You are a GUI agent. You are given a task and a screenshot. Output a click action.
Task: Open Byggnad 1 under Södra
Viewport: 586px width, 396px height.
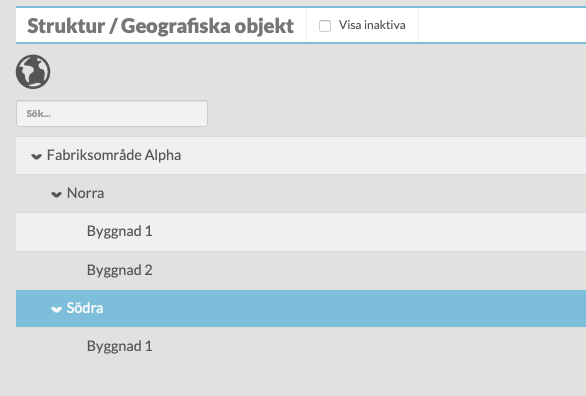[120, 346]
